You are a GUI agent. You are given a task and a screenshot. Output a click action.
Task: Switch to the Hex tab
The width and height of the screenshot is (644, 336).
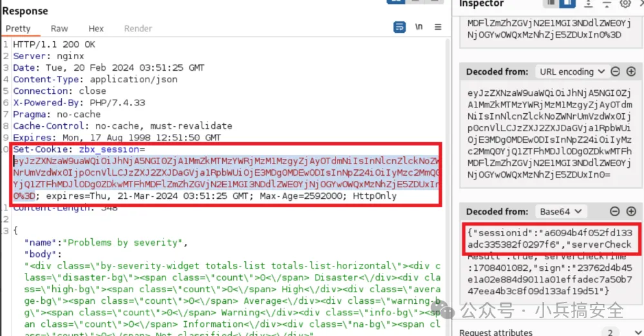(x=96, y=28)
